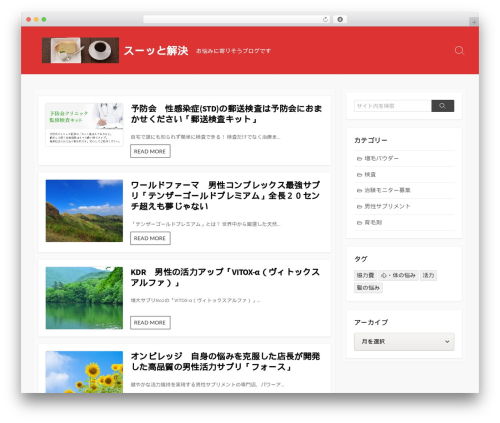Click the header search magnifier icon
The image size is (500, 423).
pyautogui.click(x=459, y=50)
